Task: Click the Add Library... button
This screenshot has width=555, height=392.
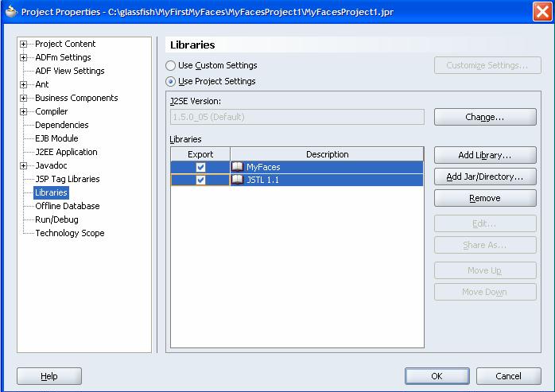Action: (x=485, y=155)
